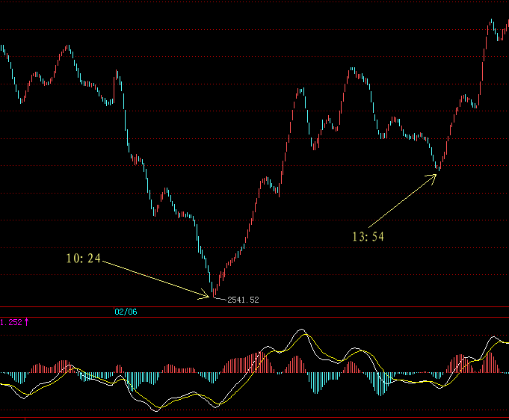Click the red line at chart bottom edge
Image resolution: width=509 pixels, height=420 pixels.
254,418
